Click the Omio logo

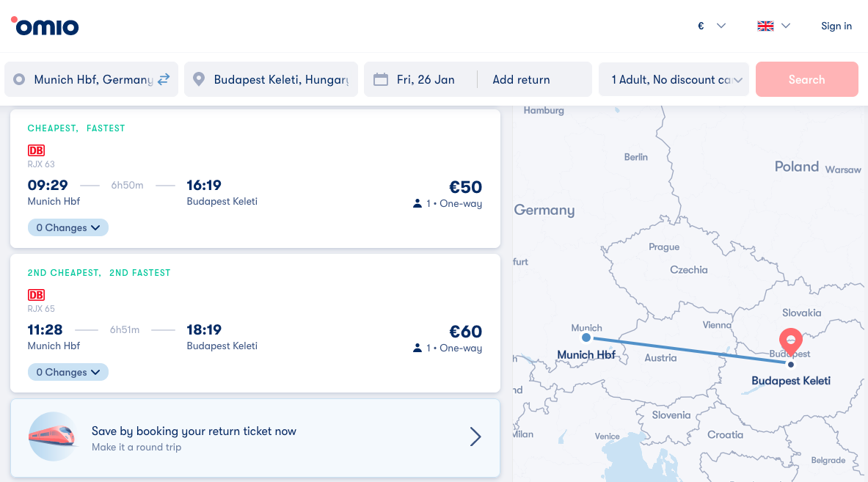coord(45,26)
